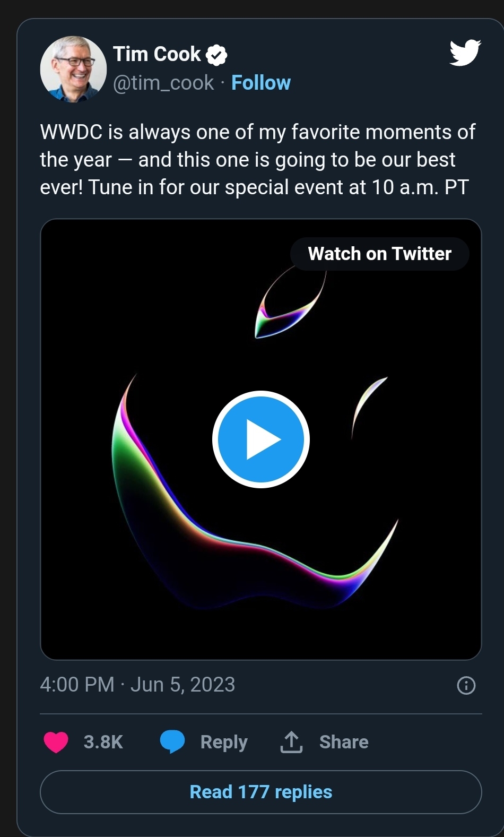Click the blue verified badge
The image size is (504, 837).
(x=216, y=55)
